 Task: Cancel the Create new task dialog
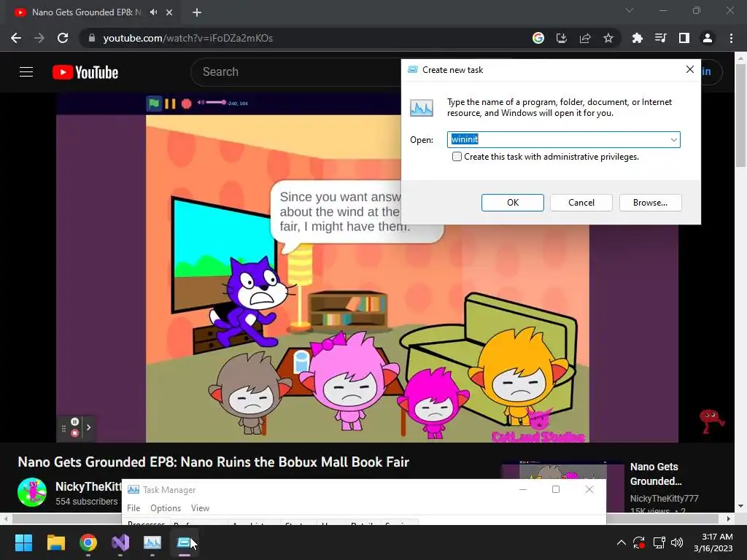click(581, 203)
